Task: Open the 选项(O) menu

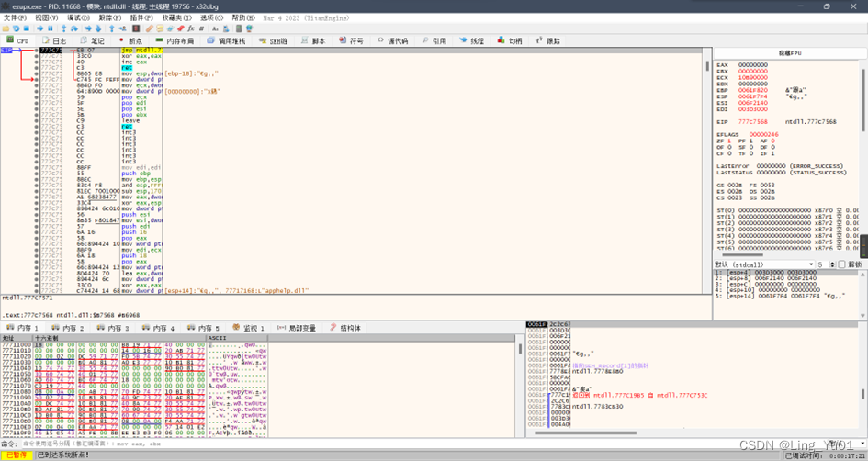Action: (211, 17)
